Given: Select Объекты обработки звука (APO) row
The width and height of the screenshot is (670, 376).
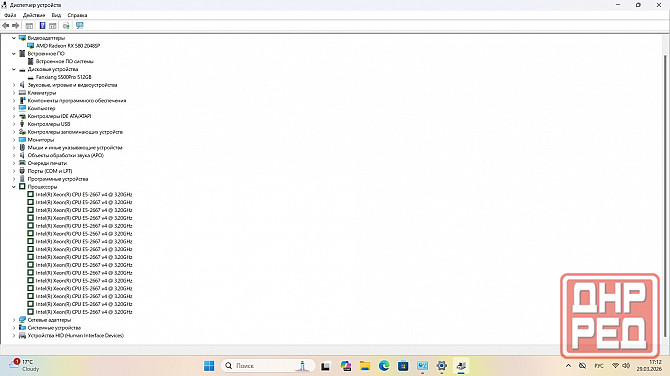Looking at the screenshot, I should 65,155.
